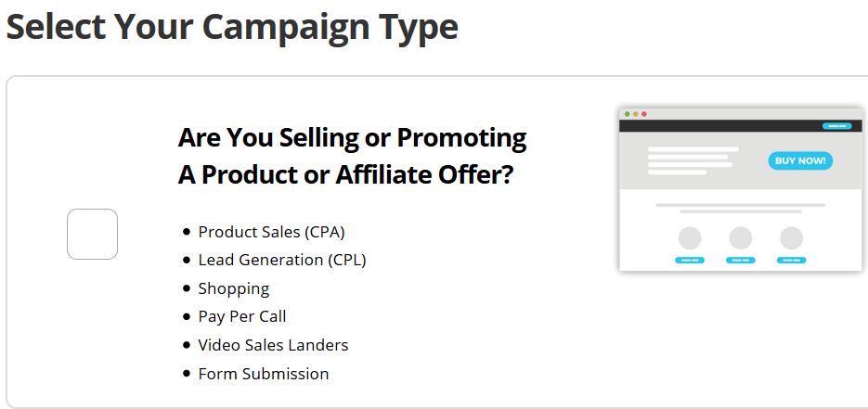The image size is (868, 409).
Task: Click blue pill under right circle
Action: click(792, 260)
